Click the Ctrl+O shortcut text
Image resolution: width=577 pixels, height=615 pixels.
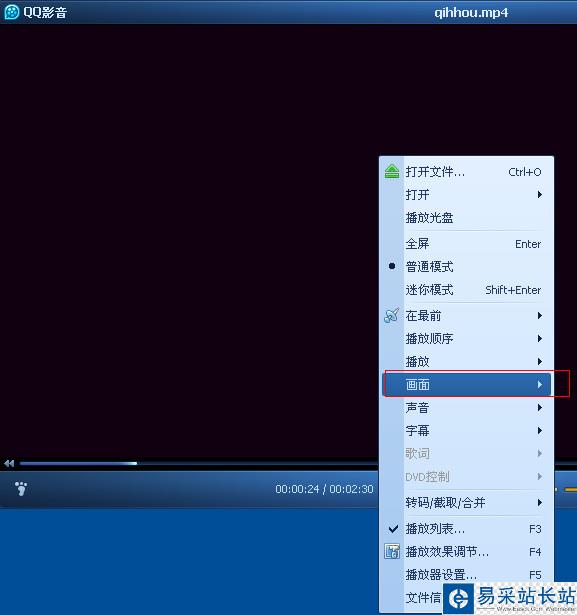(524, 172)
